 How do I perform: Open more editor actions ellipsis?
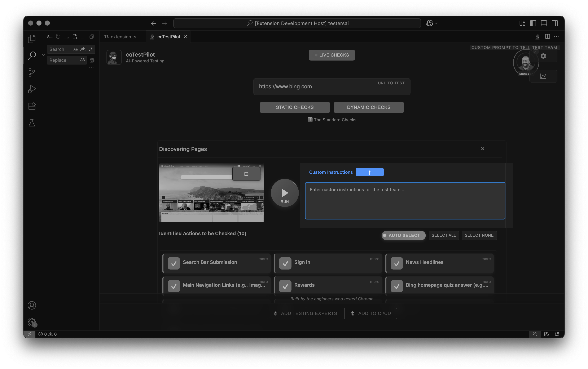[557, 37]
